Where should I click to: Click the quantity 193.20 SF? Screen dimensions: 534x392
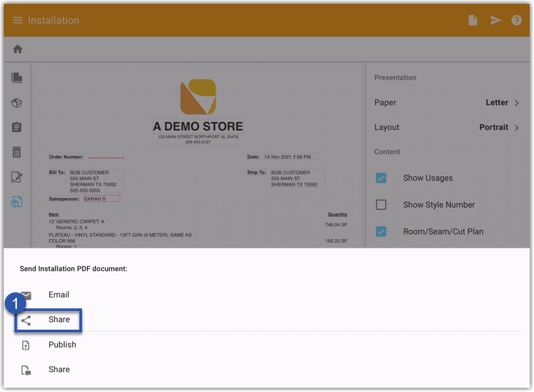[x=336, y=241]
